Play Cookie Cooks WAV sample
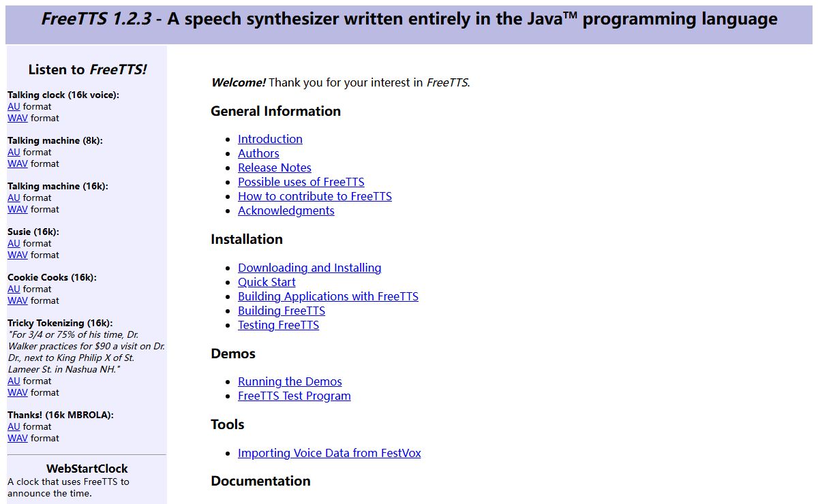818x504 pixels. click(18, 300)
